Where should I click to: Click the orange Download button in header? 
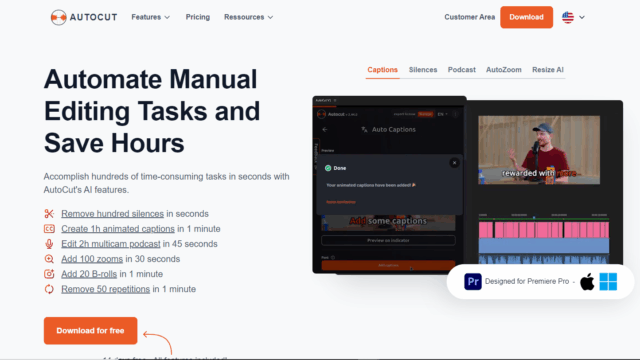click(527, 17)
